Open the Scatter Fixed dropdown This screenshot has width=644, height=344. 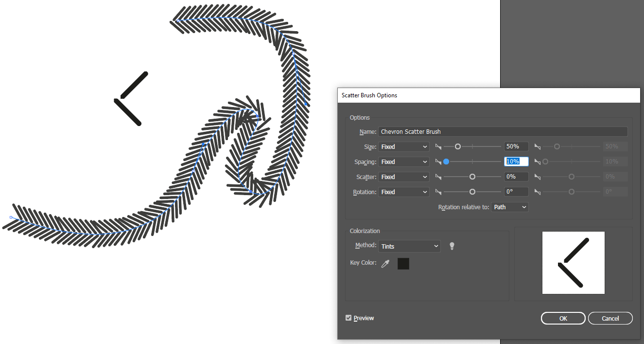click(403, 176)
